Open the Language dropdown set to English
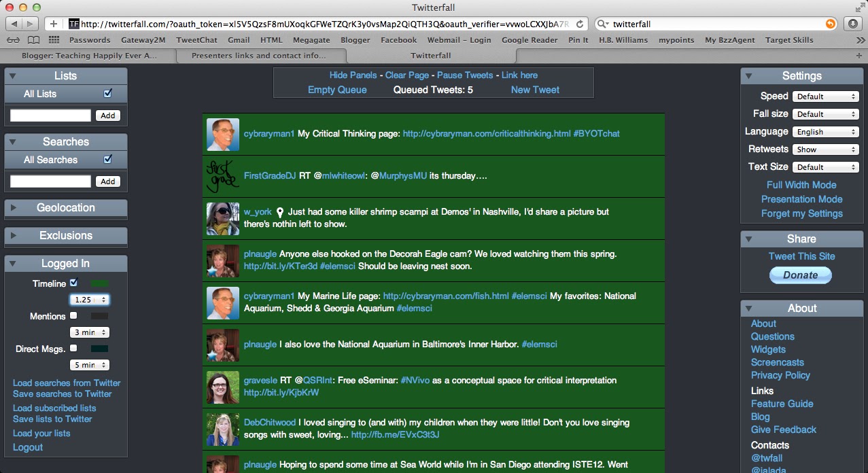 coord(826,132)
